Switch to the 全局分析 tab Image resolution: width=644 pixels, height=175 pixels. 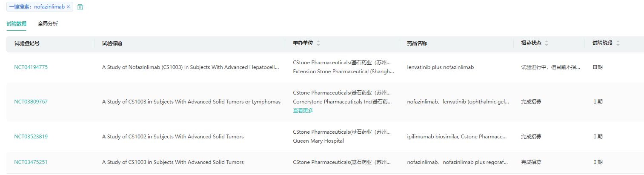point(48,24)
